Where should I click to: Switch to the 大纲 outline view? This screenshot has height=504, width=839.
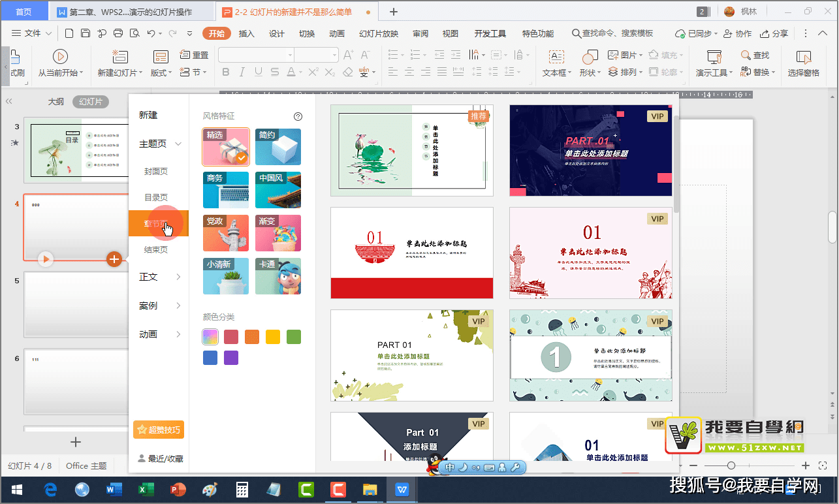coord(56,101)
